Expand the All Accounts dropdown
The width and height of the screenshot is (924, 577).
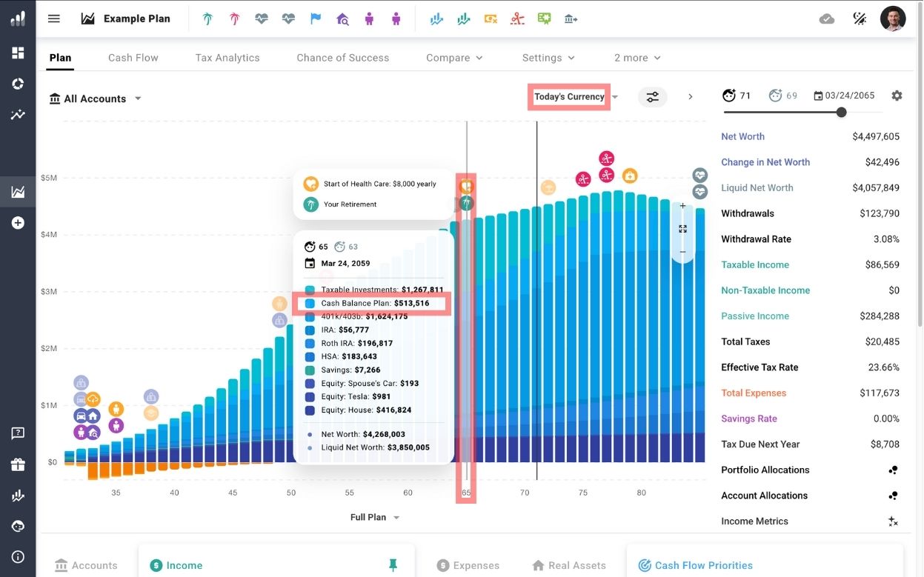pos(95,99)
